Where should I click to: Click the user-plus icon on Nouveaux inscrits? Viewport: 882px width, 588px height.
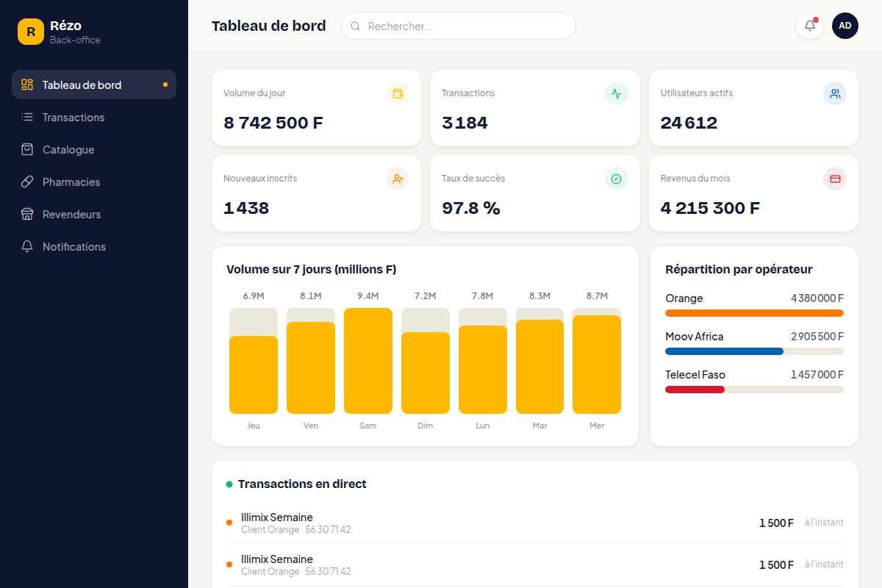[398, 179]
